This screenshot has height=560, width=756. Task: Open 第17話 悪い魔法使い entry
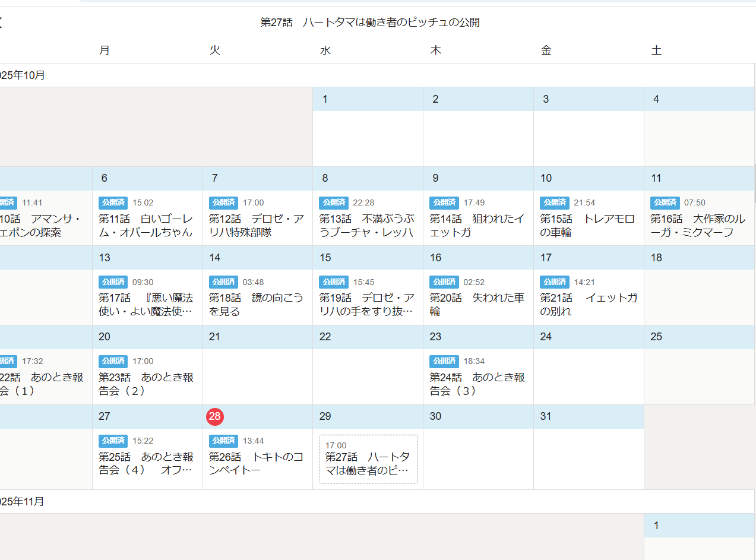pos(146,305)
